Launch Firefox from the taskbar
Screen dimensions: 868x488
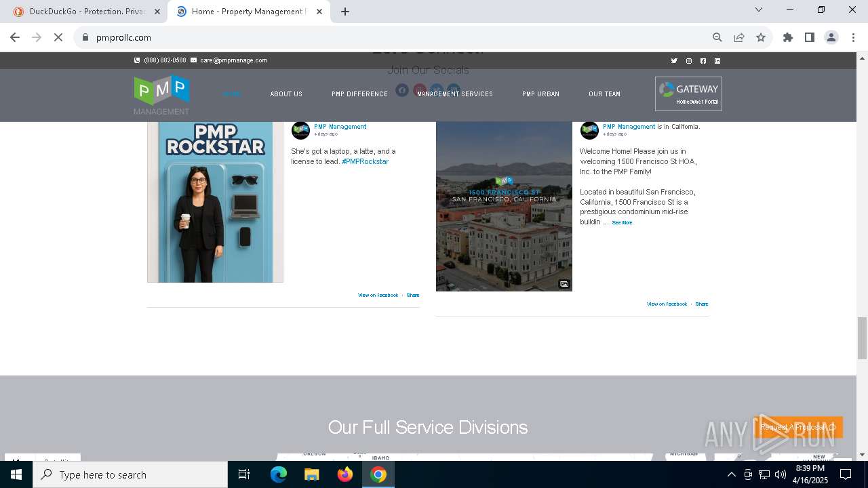click(x=345, y=474)
